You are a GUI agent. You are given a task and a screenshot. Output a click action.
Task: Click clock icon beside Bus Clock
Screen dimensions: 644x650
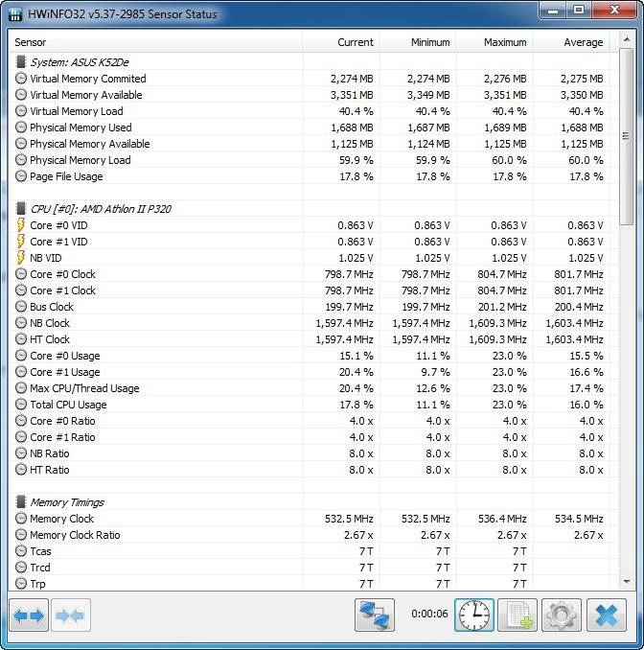coord(21,307)
